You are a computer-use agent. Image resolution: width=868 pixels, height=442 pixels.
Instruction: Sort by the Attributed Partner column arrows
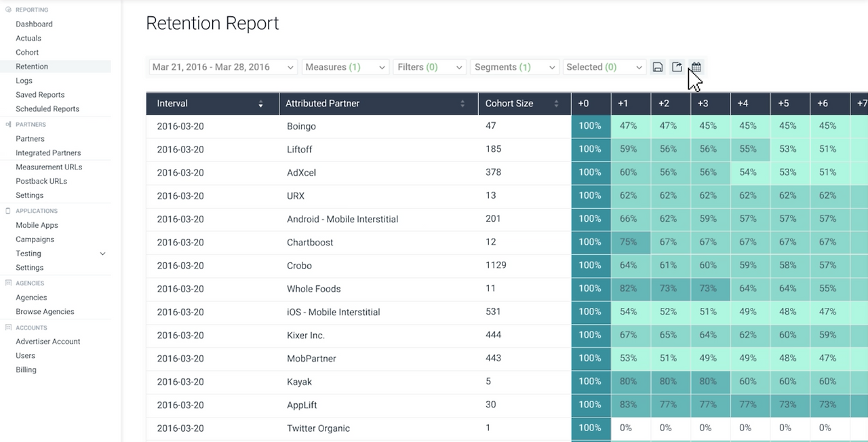[462, 104]
